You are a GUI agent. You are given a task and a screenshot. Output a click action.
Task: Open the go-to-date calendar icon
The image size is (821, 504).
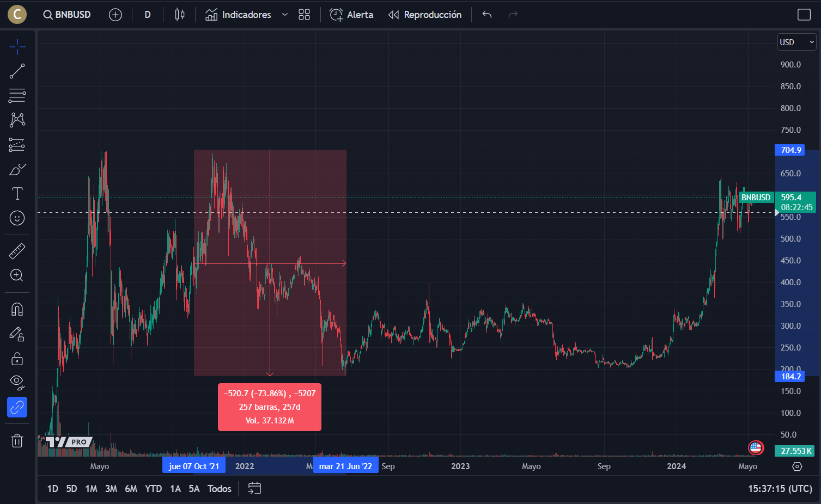coord(254,488)
